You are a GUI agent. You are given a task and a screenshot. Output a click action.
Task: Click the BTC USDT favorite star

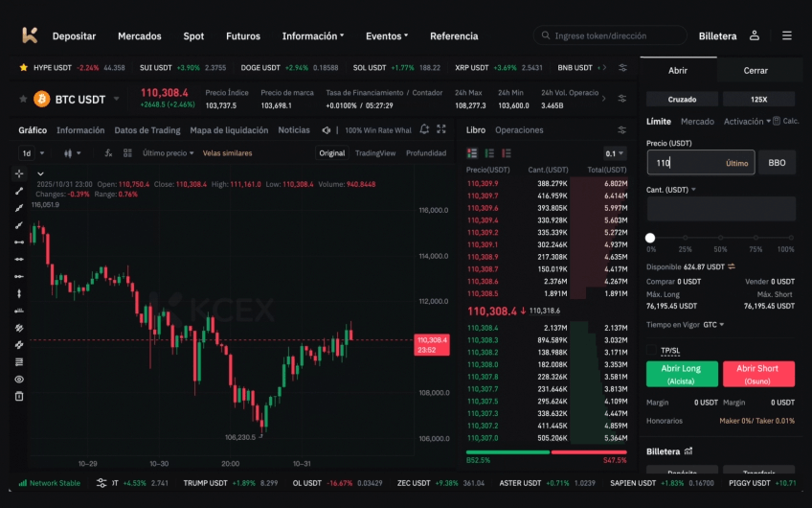click(22, 99)
